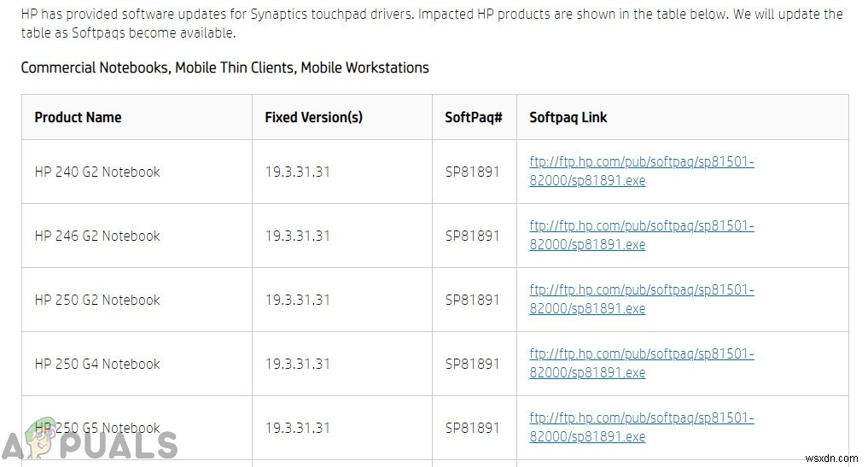This screenshot has height=467, width=868.
Task: Click the SP81891 number in the HP 246 G2 row
Action: coord(472,236)
